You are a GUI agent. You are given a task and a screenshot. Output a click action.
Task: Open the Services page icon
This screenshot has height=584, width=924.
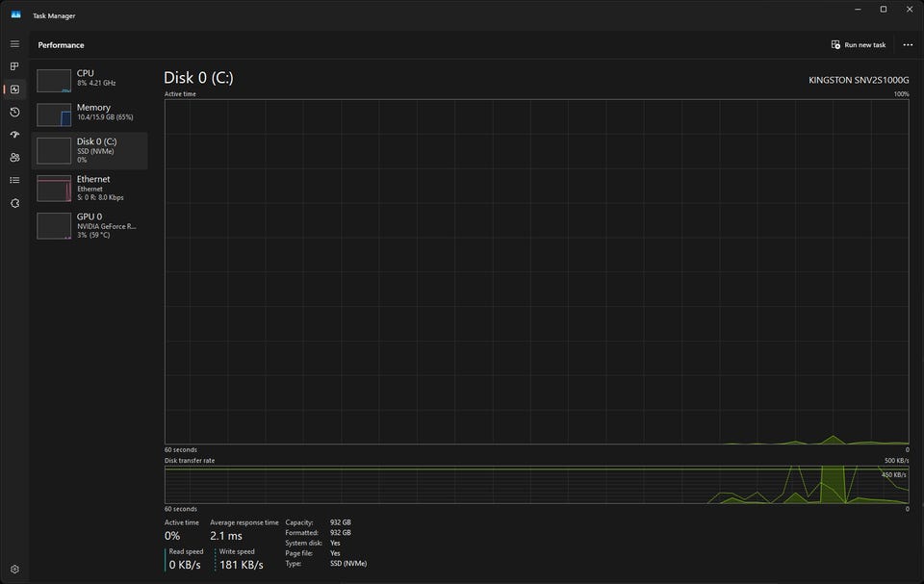14,203
